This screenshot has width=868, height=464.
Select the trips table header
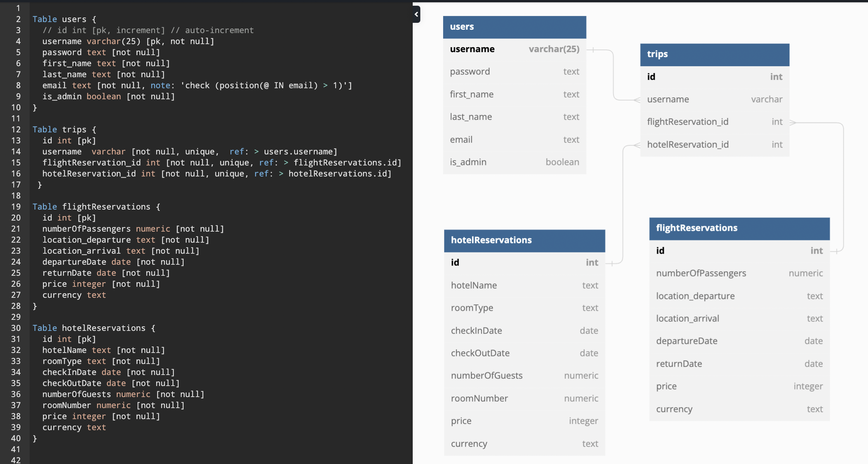pyautogui.click(x=714, y=54)
